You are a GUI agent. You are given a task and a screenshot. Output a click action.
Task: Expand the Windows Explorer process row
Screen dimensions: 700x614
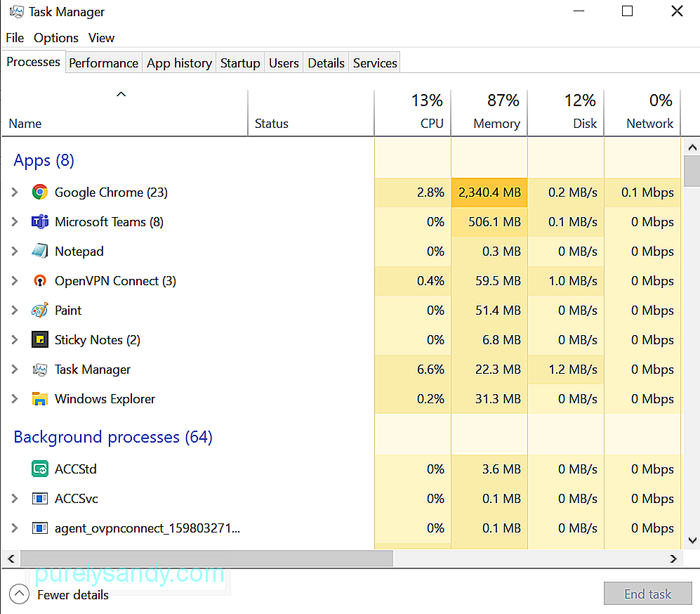[x=15, y=399]
